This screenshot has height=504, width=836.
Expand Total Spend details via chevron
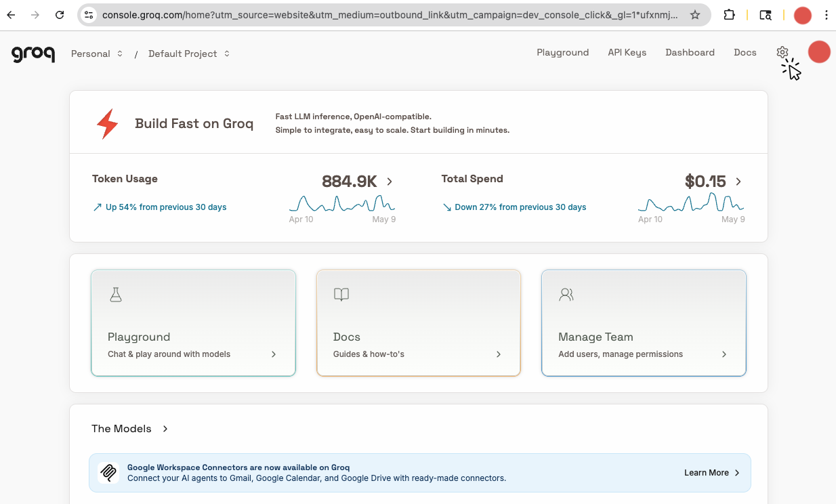[738, 182]
